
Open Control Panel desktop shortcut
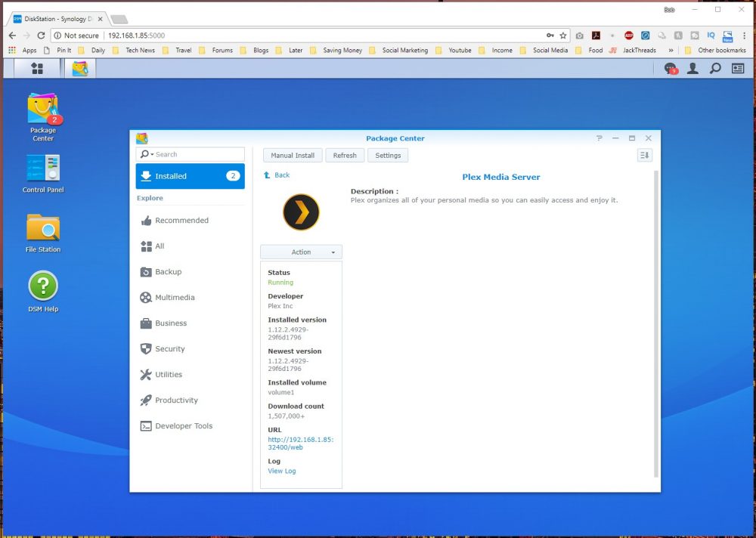pos(43,174)
